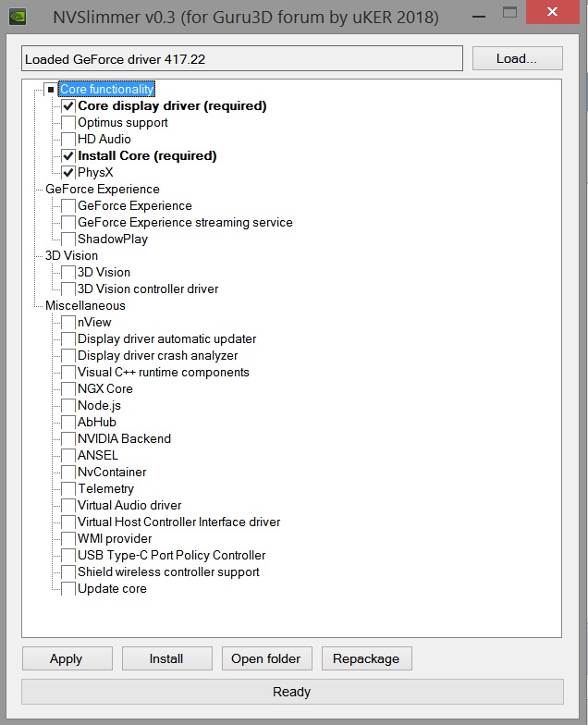Check the Update core box
Screen dimensions: 588x725
coord(68,588)
